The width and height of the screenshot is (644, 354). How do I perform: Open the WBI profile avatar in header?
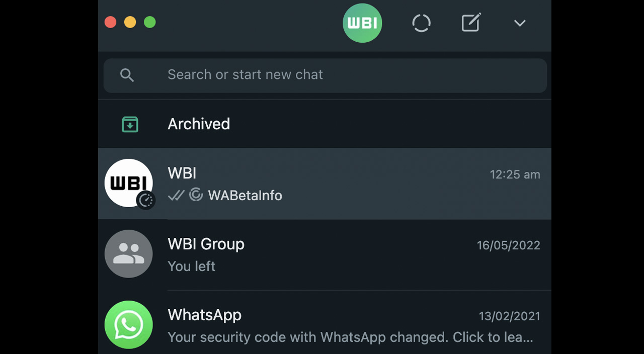point(362,23)
